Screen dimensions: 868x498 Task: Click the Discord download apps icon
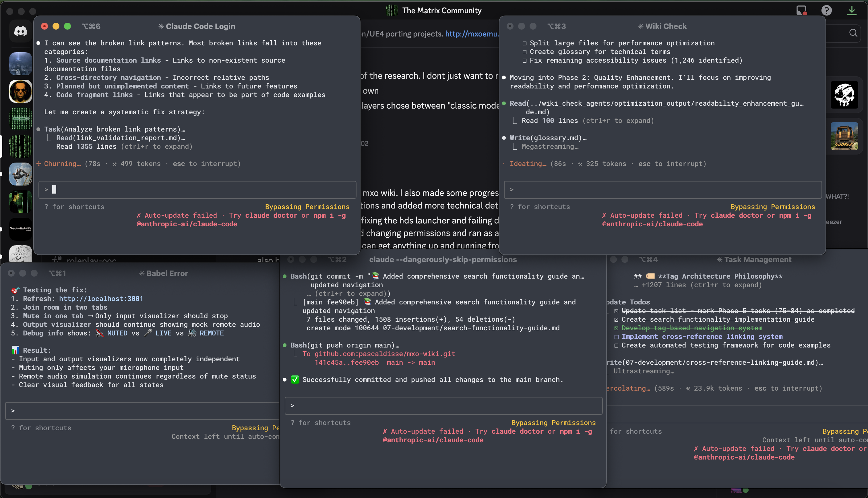tap(852, 10)
